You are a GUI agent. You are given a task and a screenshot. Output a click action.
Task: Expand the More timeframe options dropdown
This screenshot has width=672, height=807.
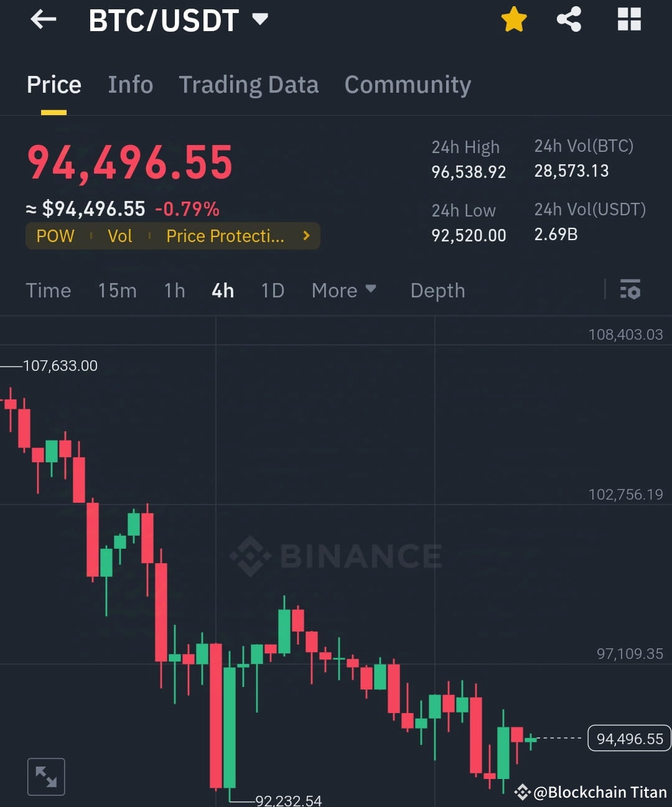[343, 290]
